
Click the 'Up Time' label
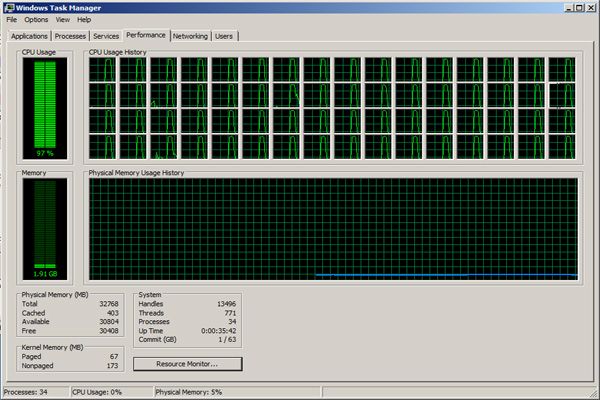151,331
